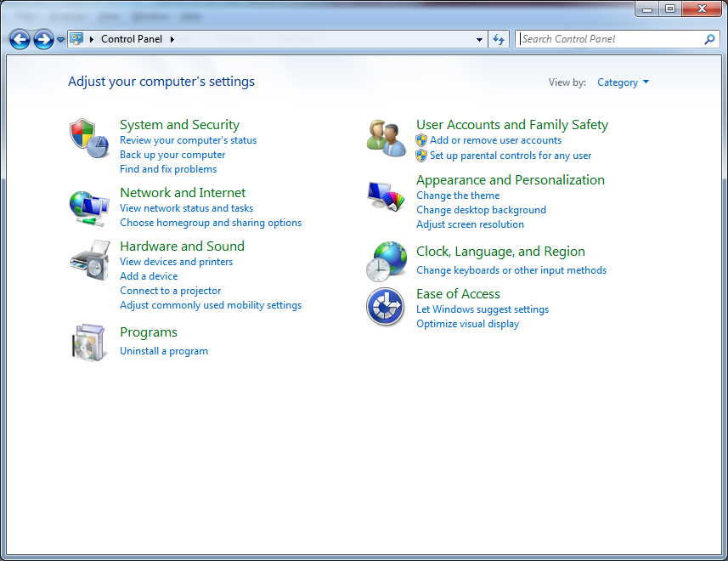Image resolution: width=728 pixels, height=561 pixels.
Task: Expand arrow after Control Panel breadcrumb
Action: (x=172, y=39)
